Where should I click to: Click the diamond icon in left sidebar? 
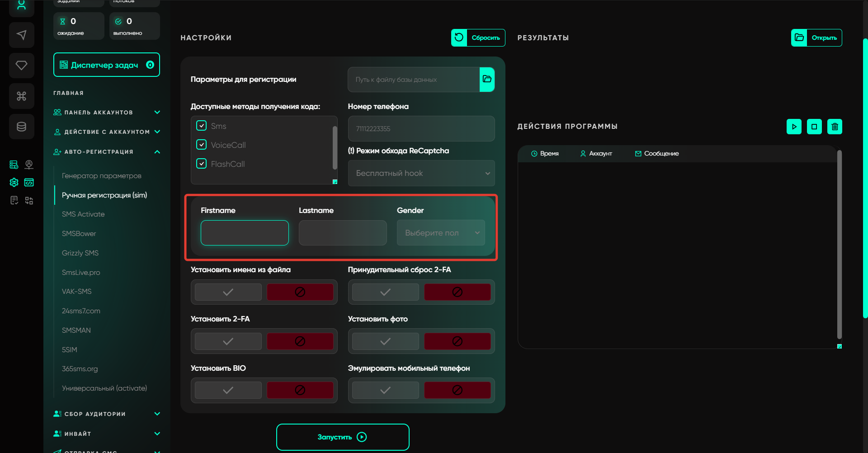[x=21, y=66]
